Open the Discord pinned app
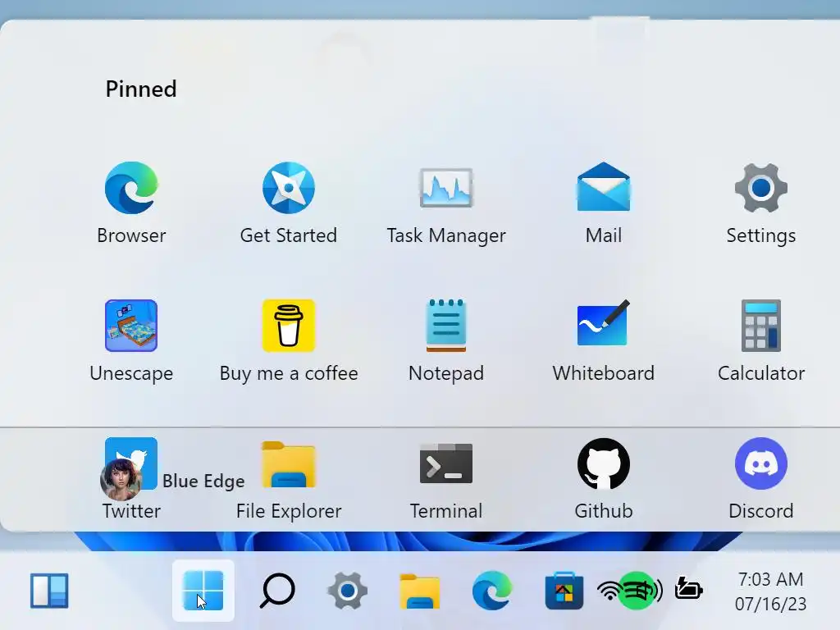This screenshot has width=840, height=630. pyautogui.click(x=760, y=479)
